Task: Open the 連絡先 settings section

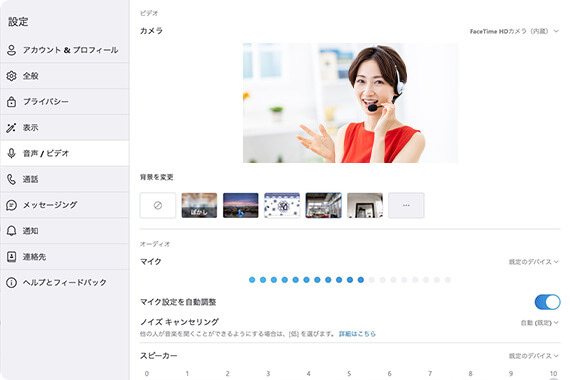Action: click(x=65, y=257)
